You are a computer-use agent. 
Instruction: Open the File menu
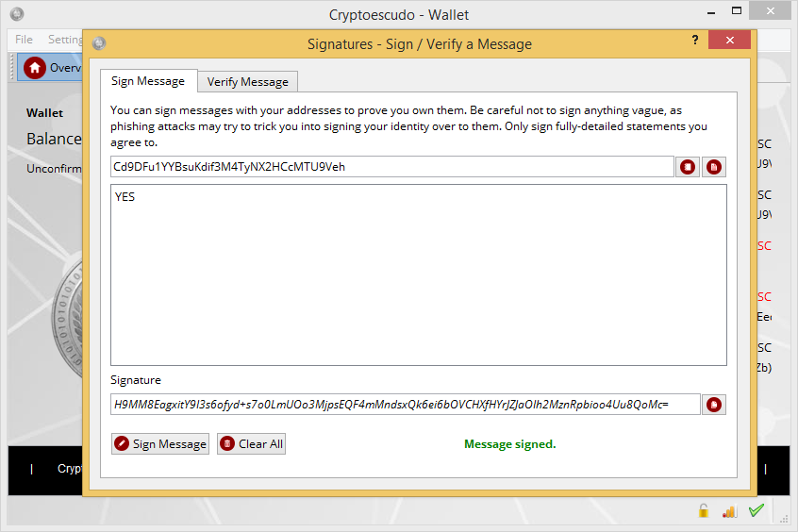pyautogui.click(x=24, y=40)
